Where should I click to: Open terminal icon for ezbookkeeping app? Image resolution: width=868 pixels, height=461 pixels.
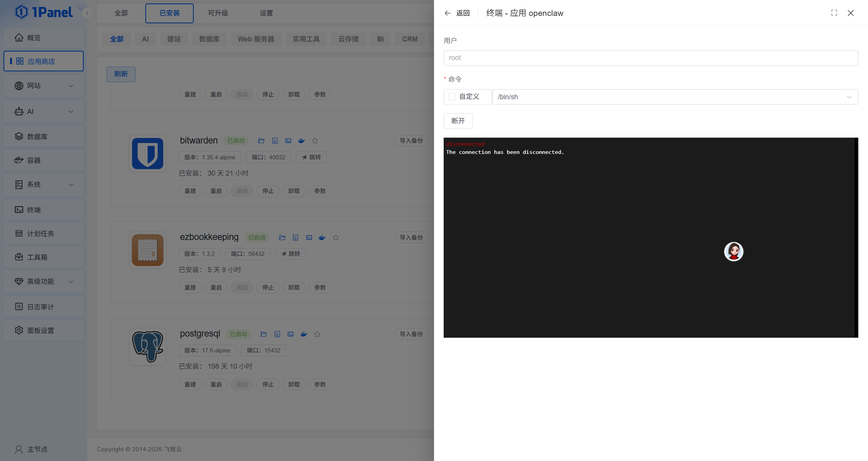click(x=309, y=238)
